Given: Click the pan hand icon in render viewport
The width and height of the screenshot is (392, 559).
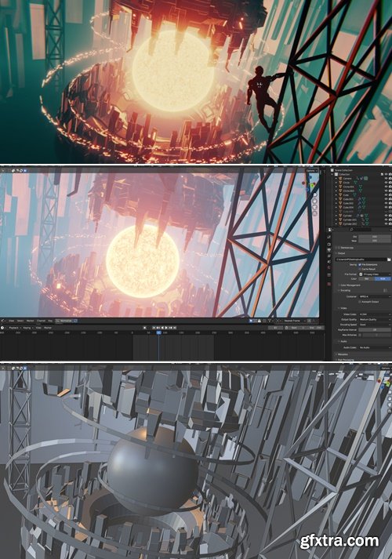Looking at the screenshot, I should tap(315, 201).
